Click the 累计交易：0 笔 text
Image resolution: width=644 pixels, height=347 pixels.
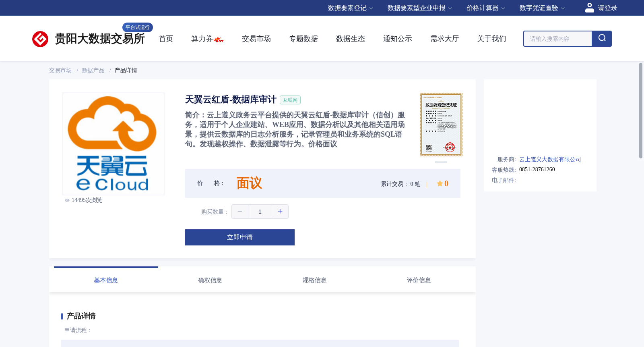point(400,184)
